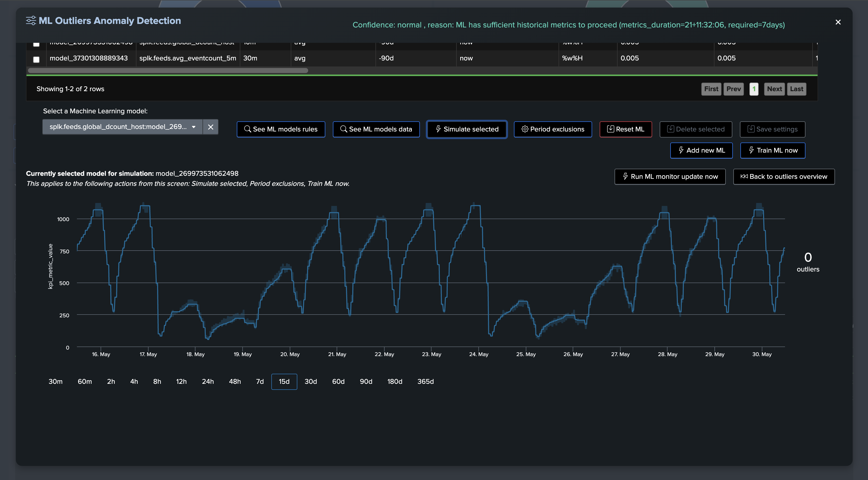Select the 30d time range tab
The width and height of the screenshot is (868, 480).
click(x=310, y=382)
